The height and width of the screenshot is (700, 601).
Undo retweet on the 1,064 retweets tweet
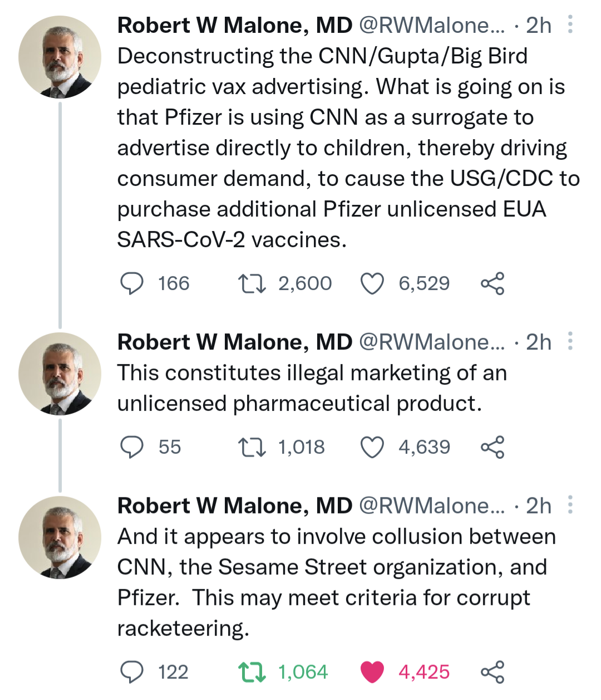(252, 672)
